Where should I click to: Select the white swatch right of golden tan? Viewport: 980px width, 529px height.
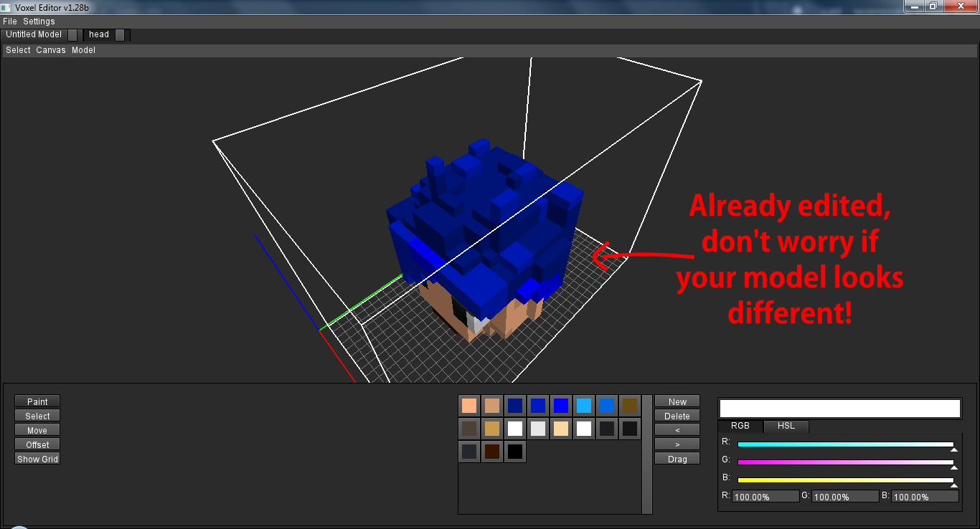coord(515,429)
